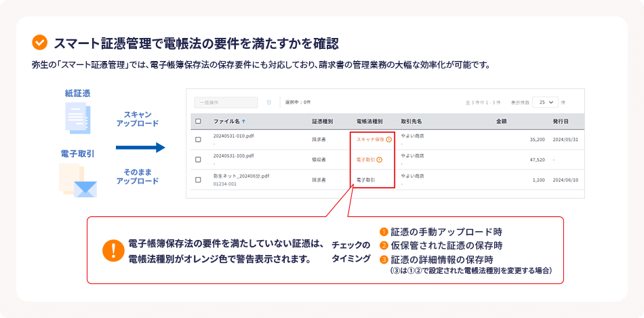This screenshot has width=644, height=318.
Task: Click the 取引先名 column header
Action: click(x=411, y=121)
